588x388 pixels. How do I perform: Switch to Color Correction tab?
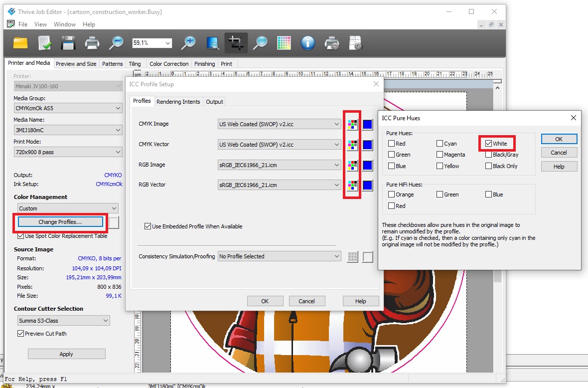point(169,64)
